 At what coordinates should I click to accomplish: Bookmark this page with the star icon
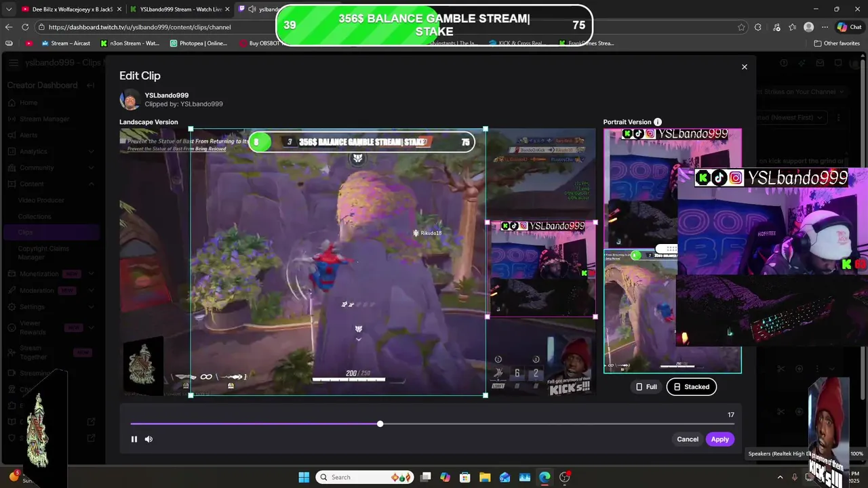(741, 27)
